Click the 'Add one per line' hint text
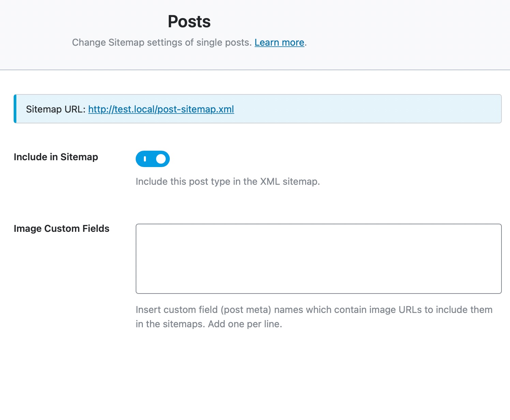Image resolution: width=510 pixels, height=420 pixels. pyautogui.click(x=245, y=324)
